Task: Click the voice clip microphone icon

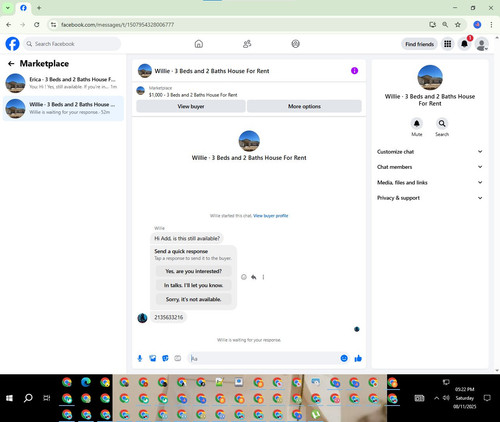Action: pyautogui.click(x=140, y=358)
